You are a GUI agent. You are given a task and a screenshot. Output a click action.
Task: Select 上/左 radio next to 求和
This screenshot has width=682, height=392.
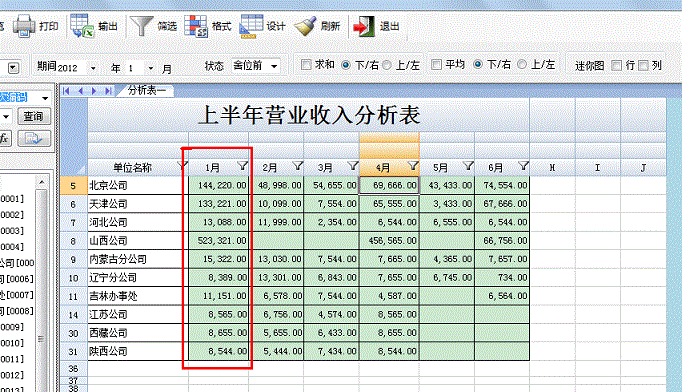tap(387, 65)
